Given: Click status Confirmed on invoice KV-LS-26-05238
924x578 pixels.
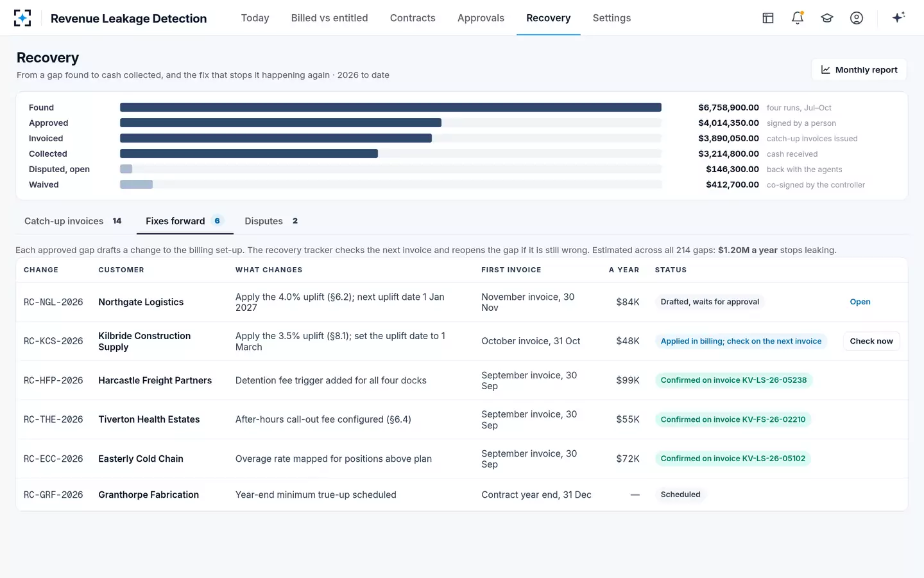Looking at the screenshot, I should click(733, 380).
